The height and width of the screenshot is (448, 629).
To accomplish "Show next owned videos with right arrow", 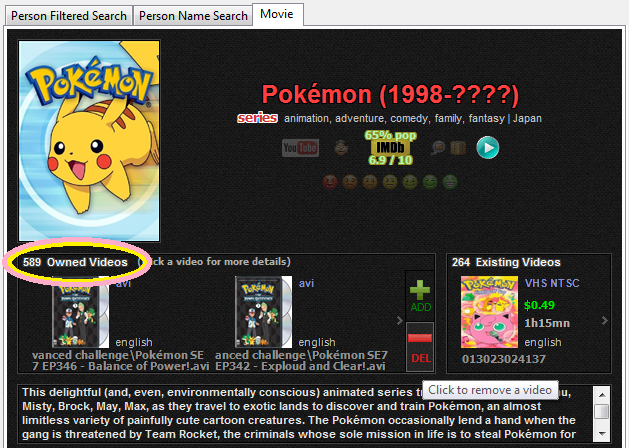I will (400, 320).
